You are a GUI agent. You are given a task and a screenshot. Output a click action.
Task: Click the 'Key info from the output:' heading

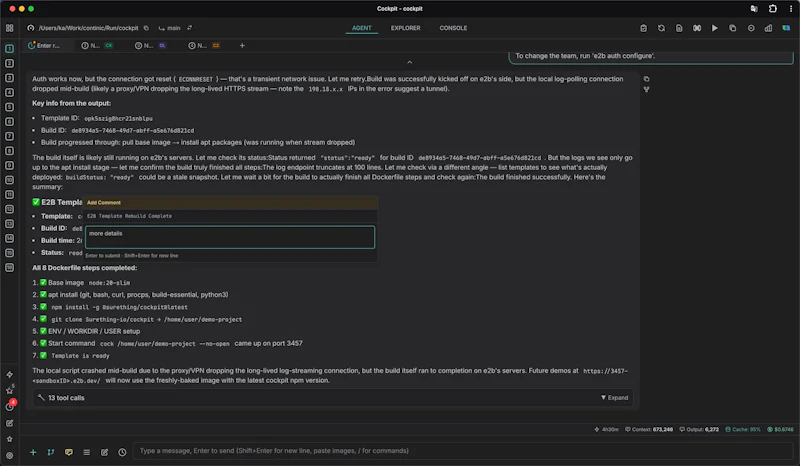(x=71, y=103)
